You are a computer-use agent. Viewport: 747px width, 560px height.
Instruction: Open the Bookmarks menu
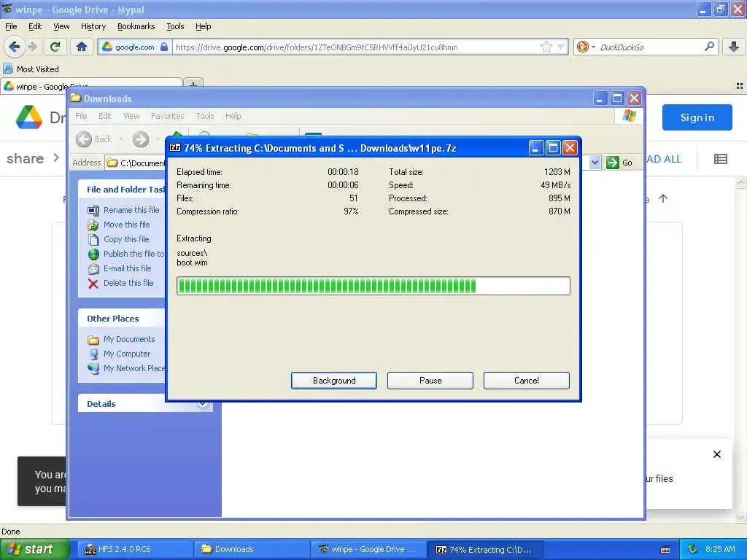pos(136,26)
